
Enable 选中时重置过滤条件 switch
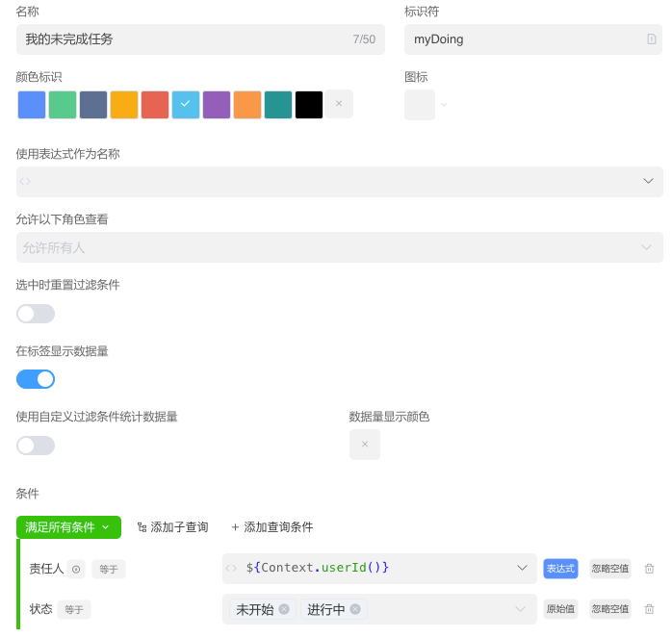click(36, 314)
